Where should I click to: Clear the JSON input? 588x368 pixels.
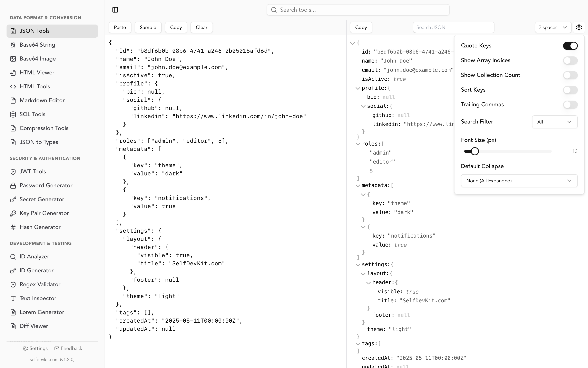pos(202,27)
